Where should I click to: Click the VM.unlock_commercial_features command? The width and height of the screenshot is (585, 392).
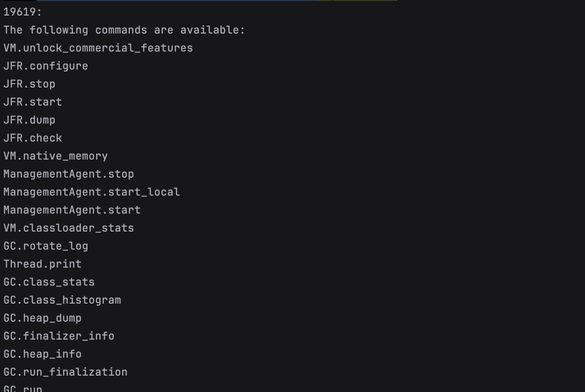pyautogui.click(x=98, y=48)
